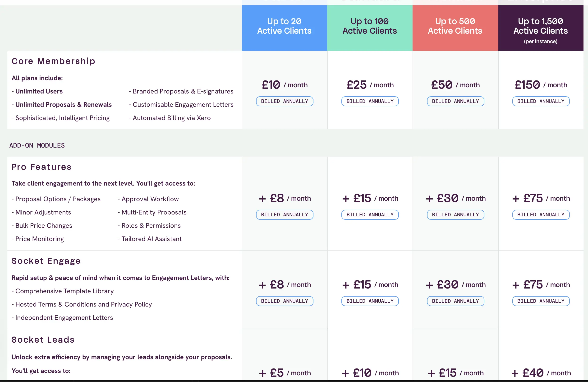Click Billed Annually under Socket Engage £75

click(541, 301)
